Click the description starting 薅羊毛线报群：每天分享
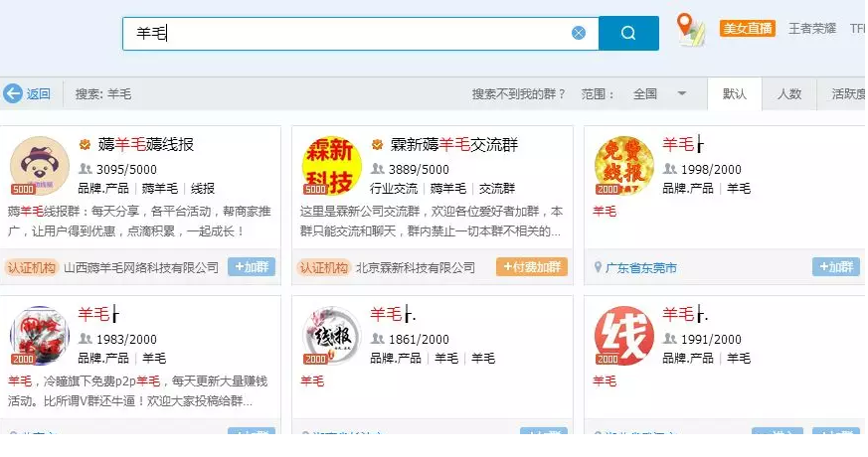868x457 pixels. tap(139, 222)
